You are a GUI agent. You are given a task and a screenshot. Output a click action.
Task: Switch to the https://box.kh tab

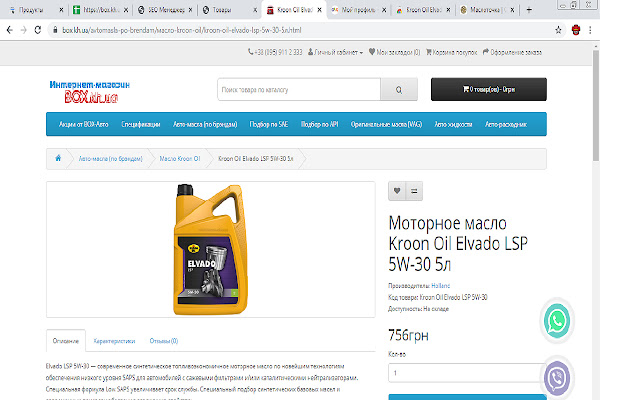[100, 10]
